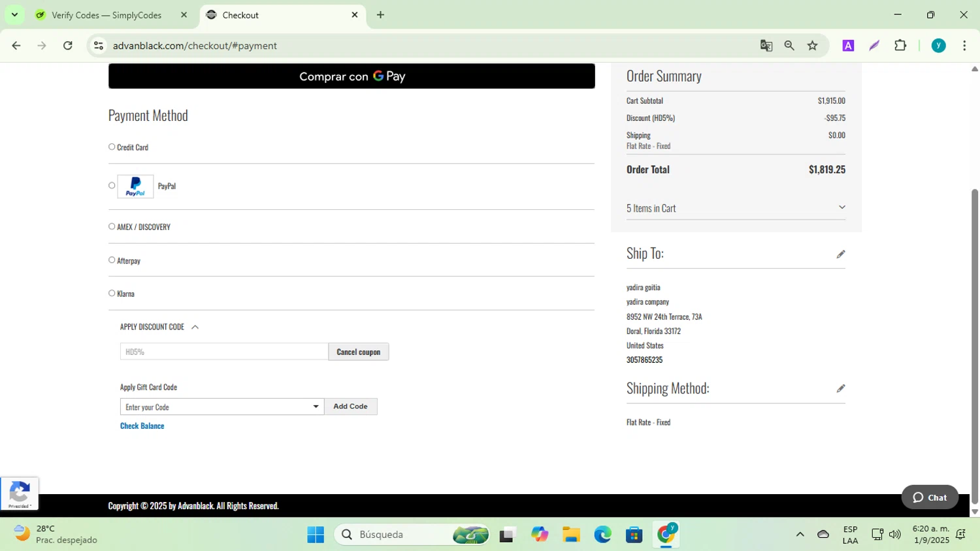Viewport: 980px width, 551px height.
Task: Open the clock showing 6:20 a. m.
Action: tap(930, 535)
